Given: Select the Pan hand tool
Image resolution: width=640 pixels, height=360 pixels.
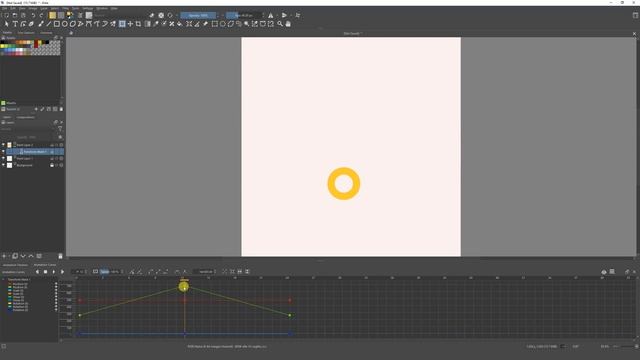Looking at the screenshot, I should (x=288, y=24).
